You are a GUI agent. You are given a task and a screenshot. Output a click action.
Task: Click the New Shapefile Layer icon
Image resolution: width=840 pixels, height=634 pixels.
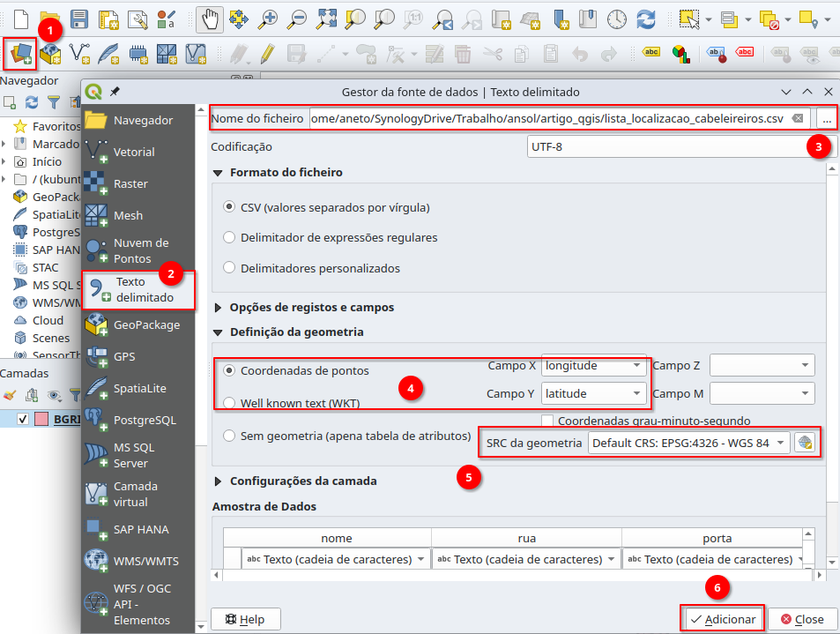pos(79,54)
